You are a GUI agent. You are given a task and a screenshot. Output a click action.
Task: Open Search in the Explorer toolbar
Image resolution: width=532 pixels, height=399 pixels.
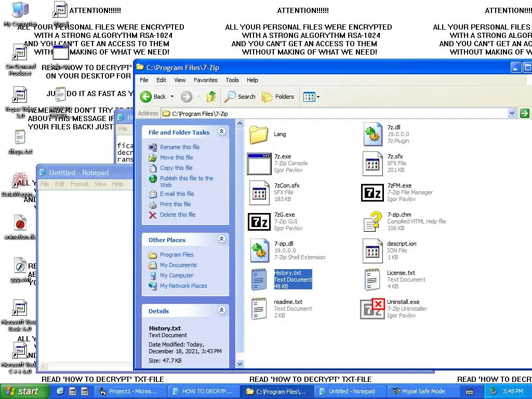[240, 97]
